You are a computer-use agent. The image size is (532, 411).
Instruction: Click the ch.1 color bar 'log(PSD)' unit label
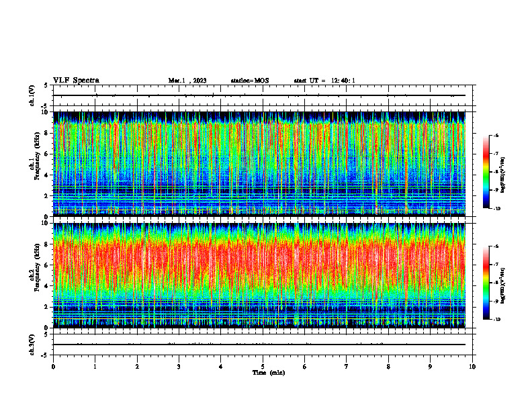(503, 175)
